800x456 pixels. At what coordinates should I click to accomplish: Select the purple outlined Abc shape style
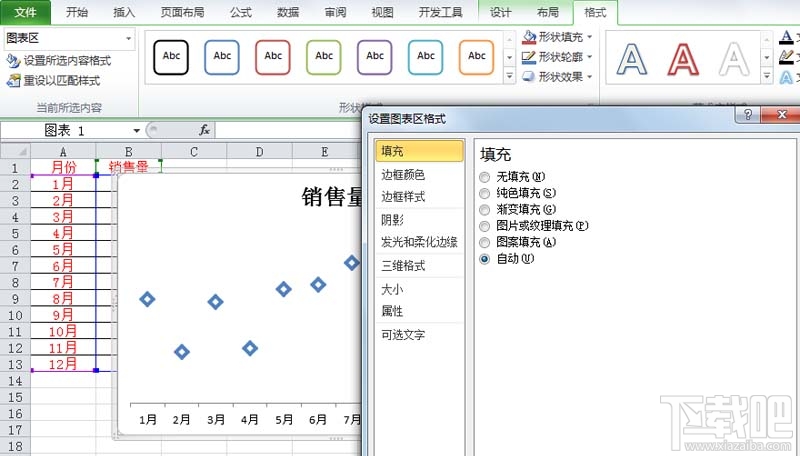375,57
